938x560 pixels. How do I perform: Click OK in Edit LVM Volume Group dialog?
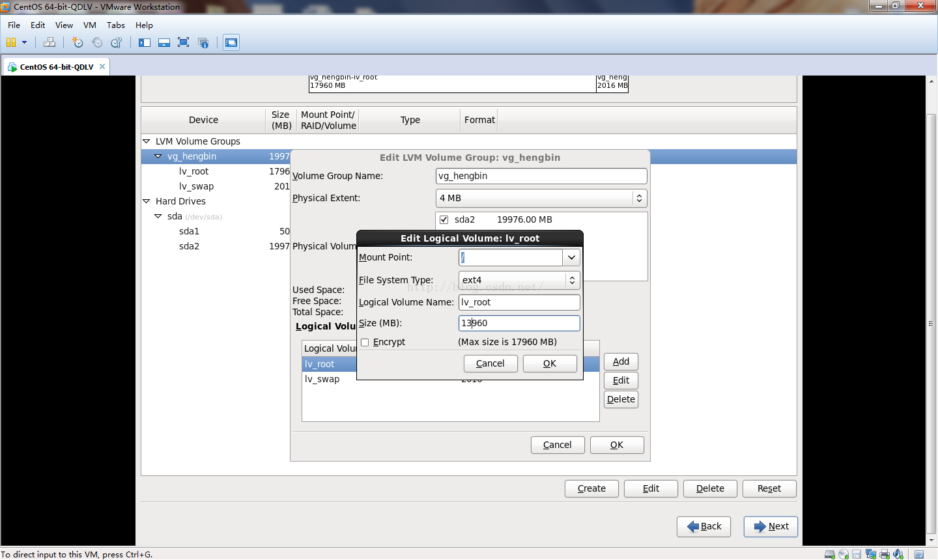click(617, 445)
